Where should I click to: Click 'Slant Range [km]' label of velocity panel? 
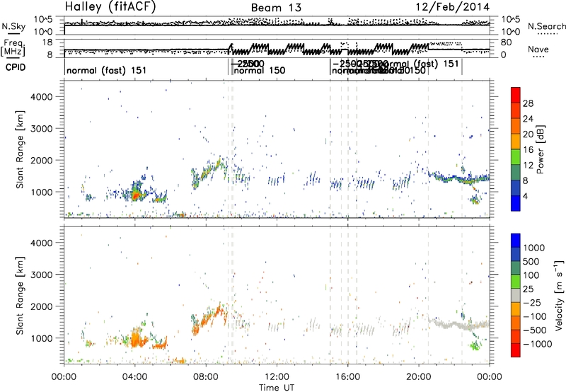(x=20, y=295)
